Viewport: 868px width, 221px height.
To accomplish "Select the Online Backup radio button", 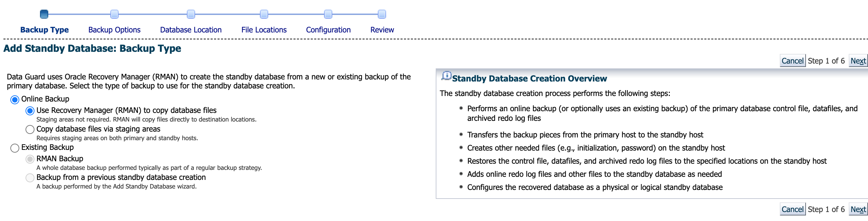I will 15,100.
